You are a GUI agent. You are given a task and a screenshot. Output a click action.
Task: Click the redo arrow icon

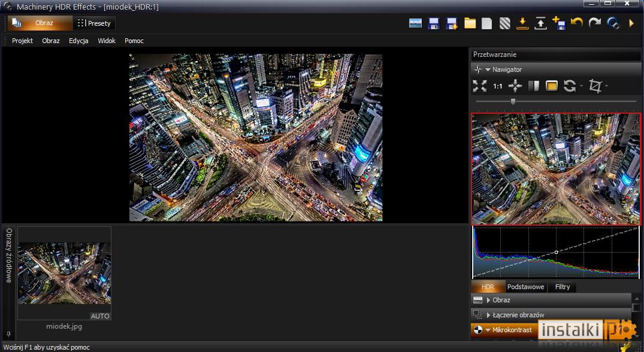click(x=594, y=23)
